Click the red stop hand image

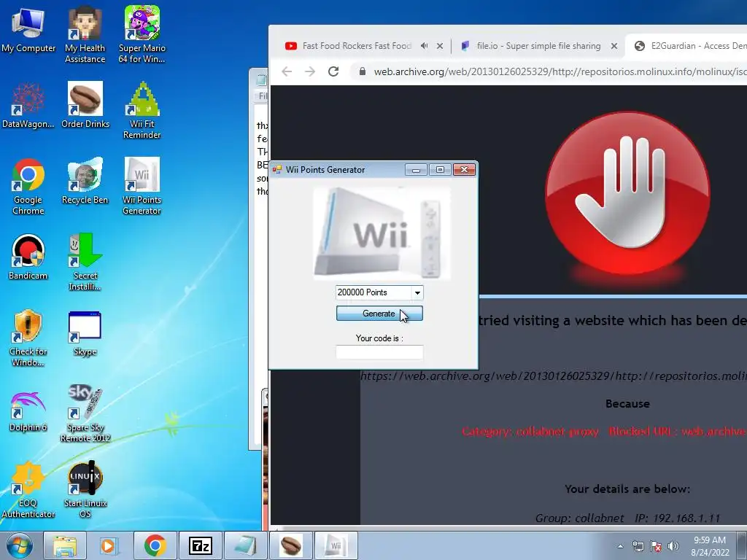click(627, 193)
